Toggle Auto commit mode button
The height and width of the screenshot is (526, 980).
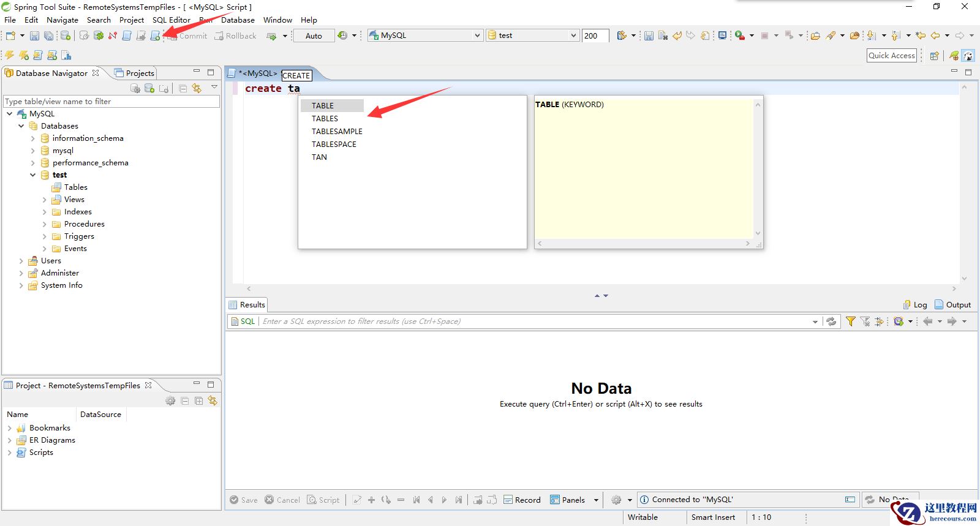point(314,36)
